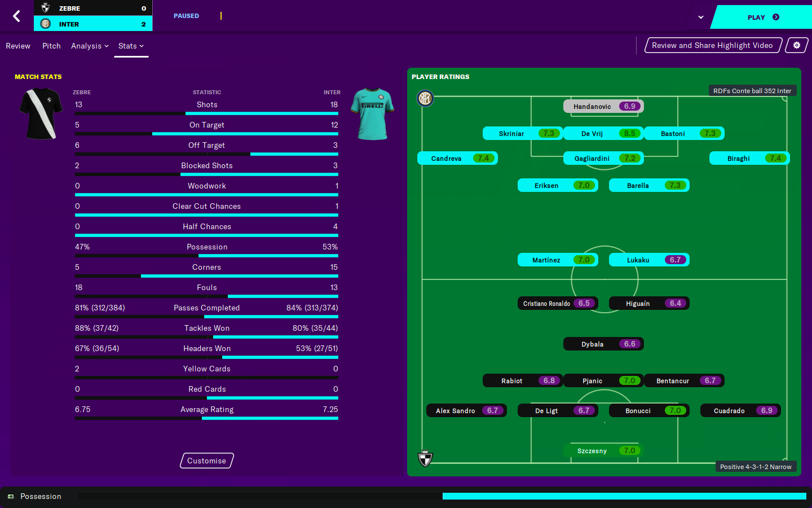812x508 pixels.
Task: Click the Headers Won statistic
Action: tap(206, 348)
